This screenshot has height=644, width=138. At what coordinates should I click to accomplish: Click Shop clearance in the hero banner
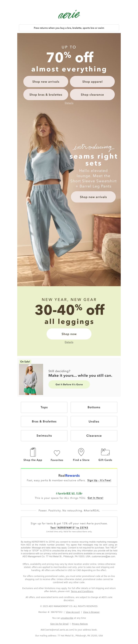click(x=92, y=94)
